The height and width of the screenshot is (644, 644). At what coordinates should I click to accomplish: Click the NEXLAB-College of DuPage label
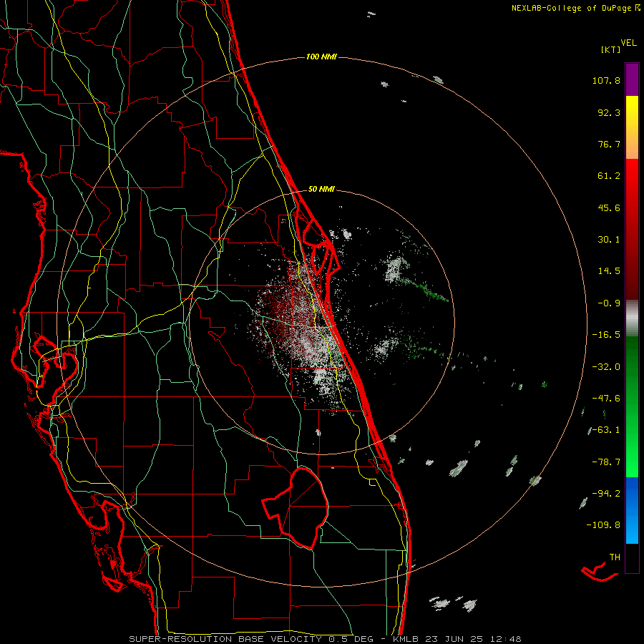click(572, 8)
